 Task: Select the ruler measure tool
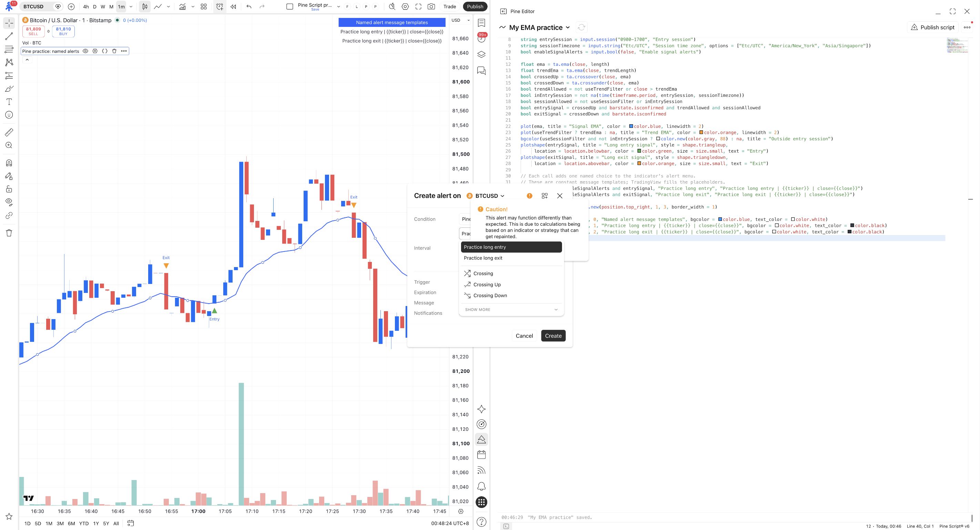9,132
